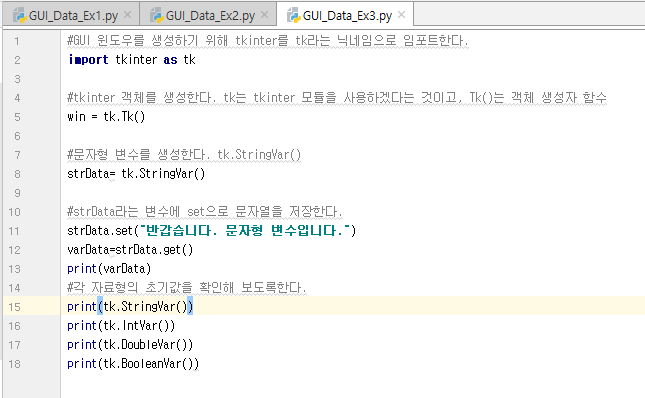645x398 pixels.
Task: Close the GUI_Data_Ex1.py tab
Action: pyautogui.click(x=128, y=15)
